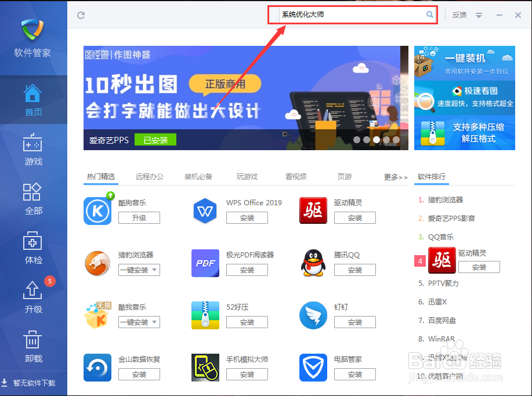Focus the search box containing 系统优化大师
Image resolution: width=532 pixels, height=396 pixels.
click(353, 14)
